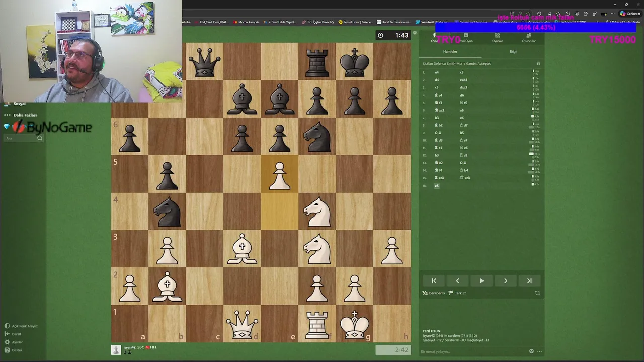Click the opponent clock showing 1:43
This screenshot has height=362, width=644.
coord(393,35)
